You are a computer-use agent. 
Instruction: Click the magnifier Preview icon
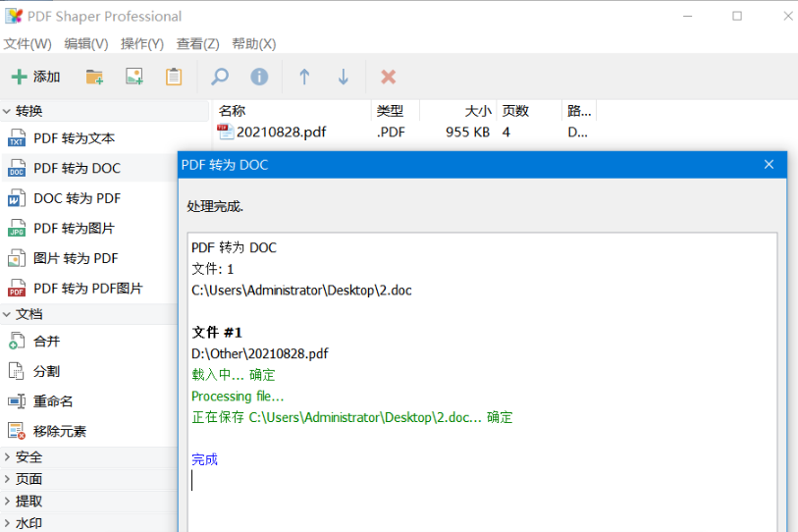[x=220, y=77]
